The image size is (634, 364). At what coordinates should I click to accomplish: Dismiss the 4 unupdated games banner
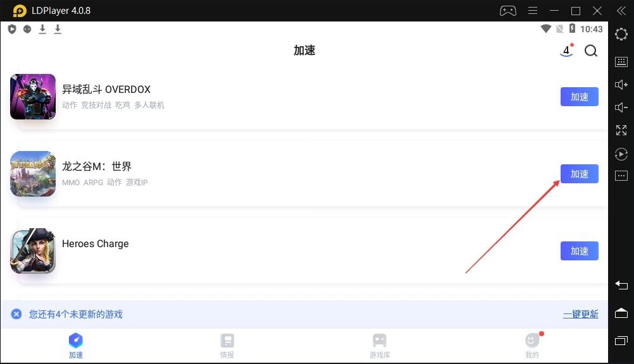click(16, 314)
